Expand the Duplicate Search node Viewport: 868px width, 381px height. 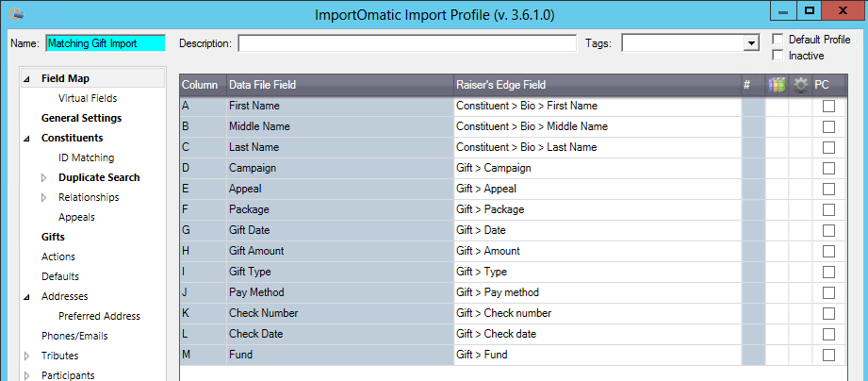(44, 177)
